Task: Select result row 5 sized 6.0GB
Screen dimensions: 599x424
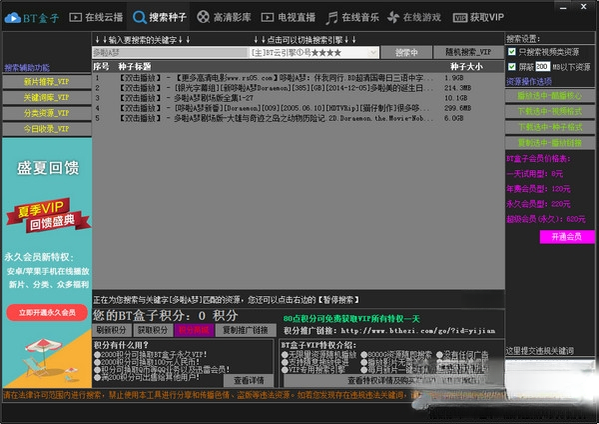Action: [x=298, y=118]
